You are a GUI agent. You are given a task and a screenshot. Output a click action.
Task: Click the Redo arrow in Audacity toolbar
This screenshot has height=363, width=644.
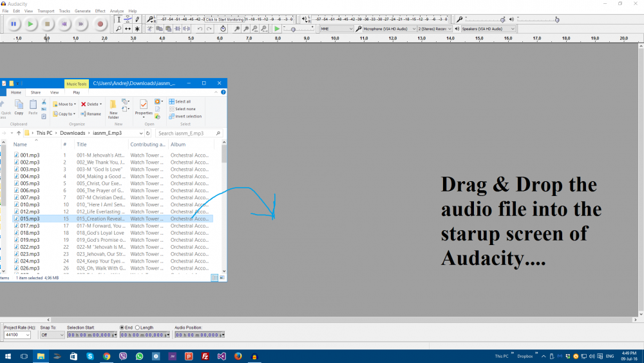coord(209,29)
